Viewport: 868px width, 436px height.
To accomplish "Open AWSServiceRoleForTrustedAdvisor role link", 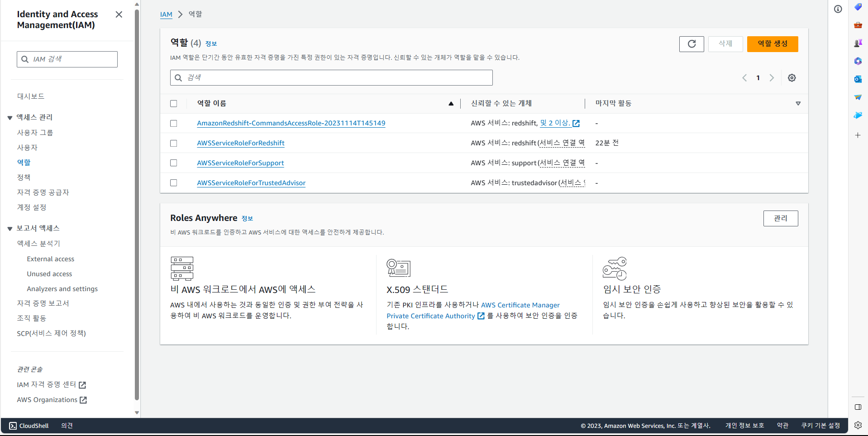I will [x=251, y=183].
